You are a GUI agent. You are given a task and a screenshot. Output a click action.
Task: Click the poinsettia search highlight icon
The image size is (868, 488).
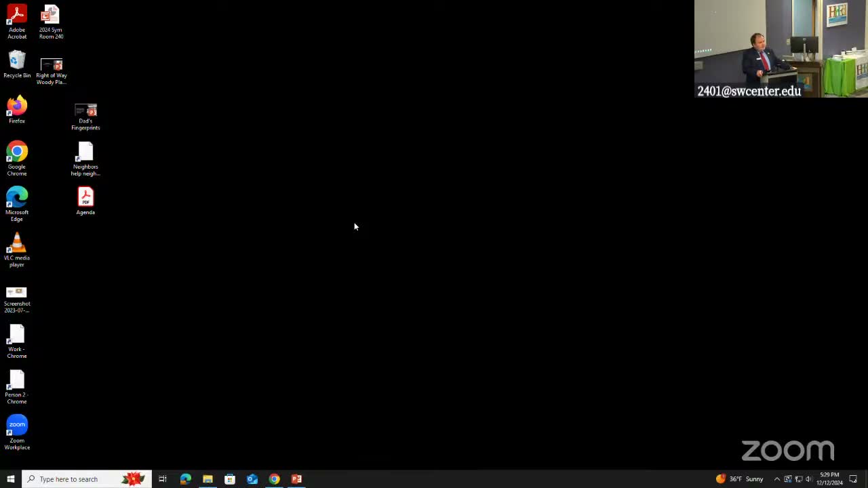coord(134,479)
